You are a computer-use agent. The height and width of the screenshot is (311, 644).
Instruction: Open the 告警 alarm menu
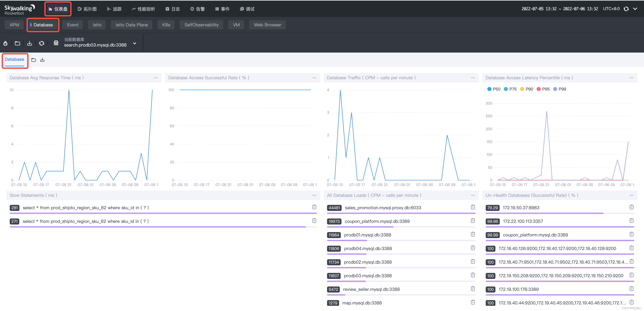tap(197, 9)
